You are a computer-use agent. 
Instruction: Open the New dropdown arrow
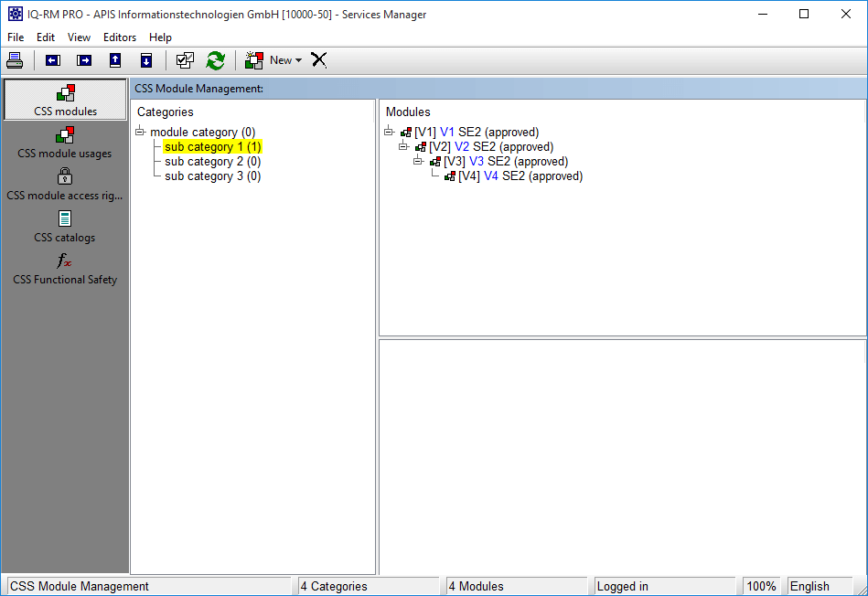(298, 60)
